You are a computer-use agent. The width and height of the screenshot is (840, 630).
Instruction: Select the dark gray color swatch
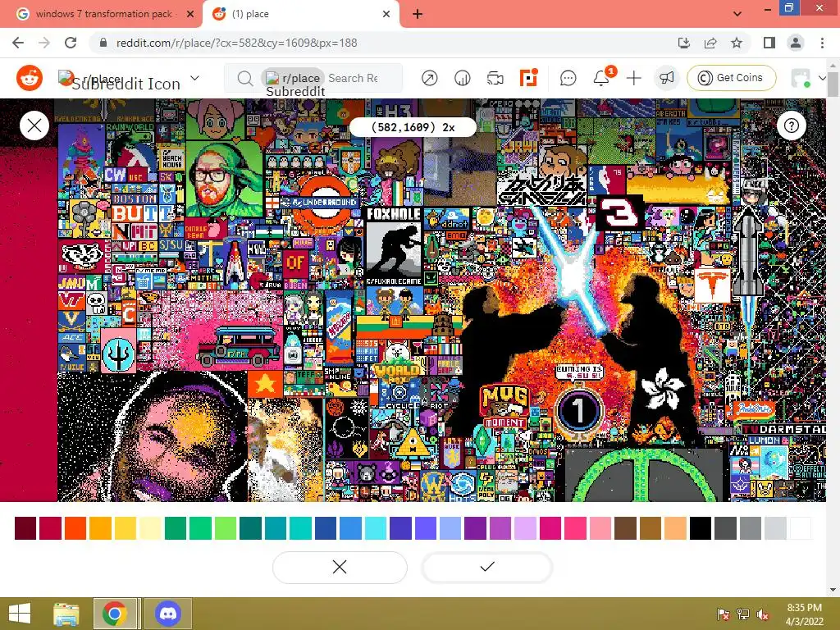pyautogui.click(x=725, y=528)
